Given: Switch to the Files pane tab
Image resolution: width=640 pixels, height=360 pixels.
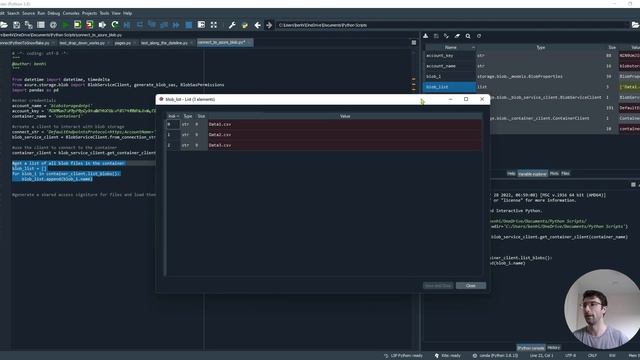Looking at the screenshot, I should point(565,173).
